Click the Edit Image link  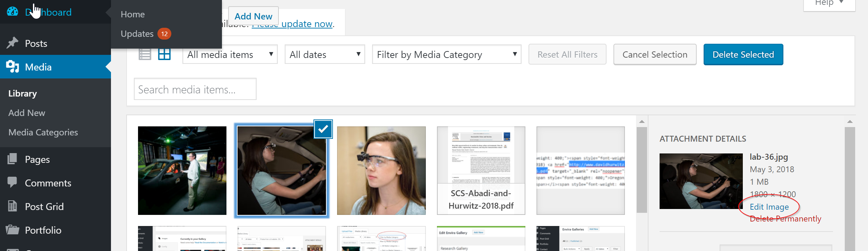point(769,207)
